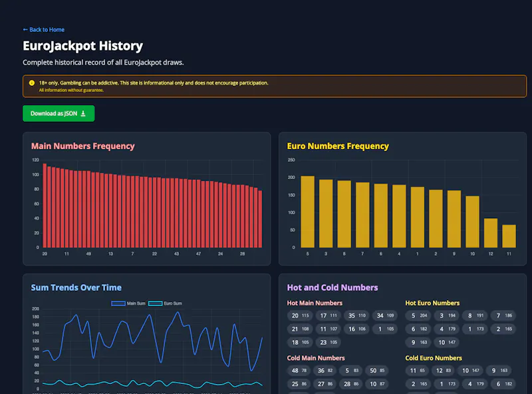The image size is (532, 394).
Task: Click the Hot and Cold Numbers heading
Action: coord(332,288)
